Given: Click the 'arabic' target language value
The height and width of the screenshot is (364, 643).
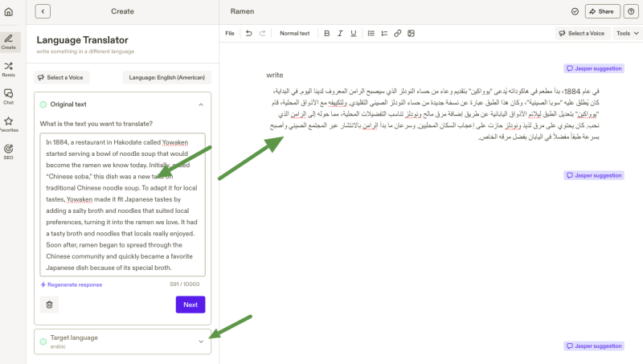Looking at the screenshot, I should click(58, 347).
